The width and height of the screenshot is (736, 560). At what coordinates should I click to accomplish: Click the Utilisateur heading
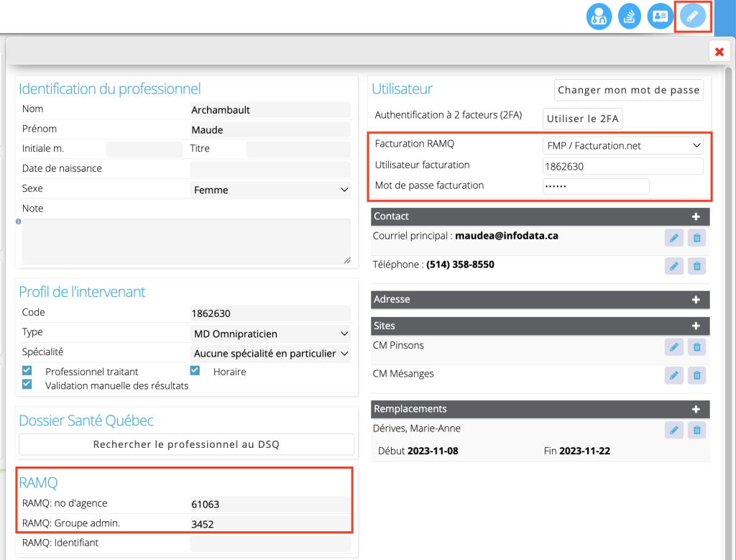402,88
